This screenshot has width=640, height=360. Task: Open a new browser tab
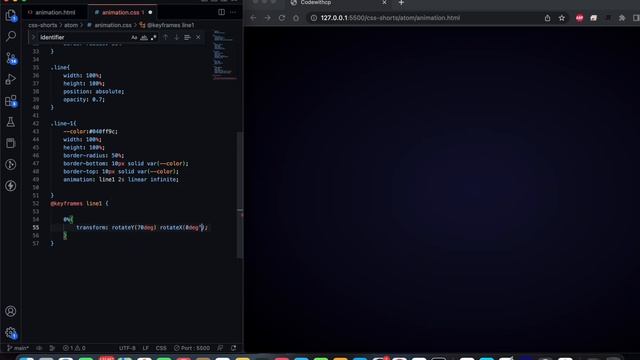click(x=401, y=3)
